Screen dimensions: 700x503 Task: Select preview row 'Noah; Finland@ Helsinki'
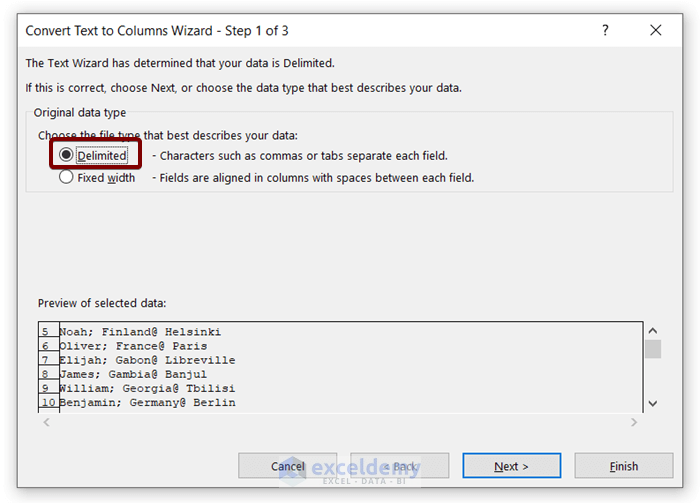140,332
